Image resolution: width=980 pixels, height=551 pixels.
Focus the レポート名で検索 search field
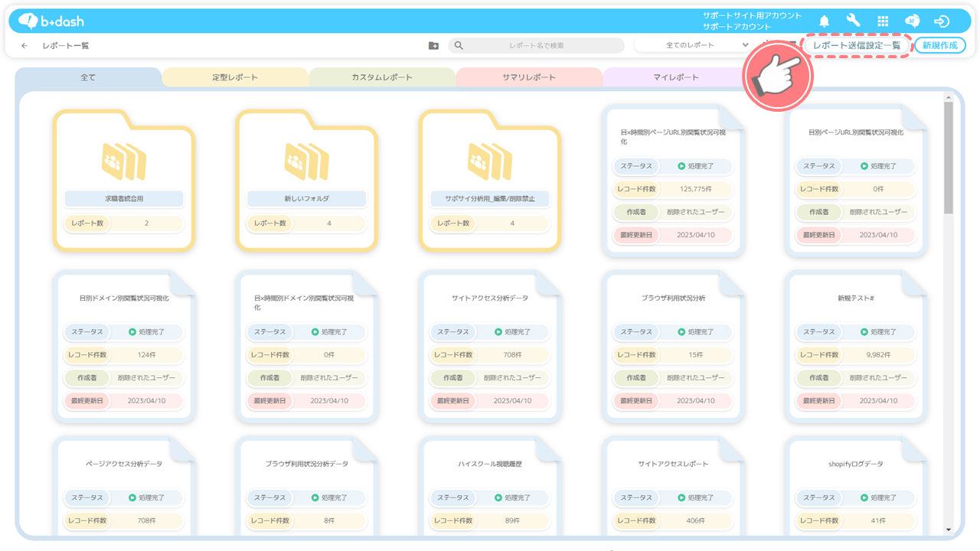click(537, 45)
